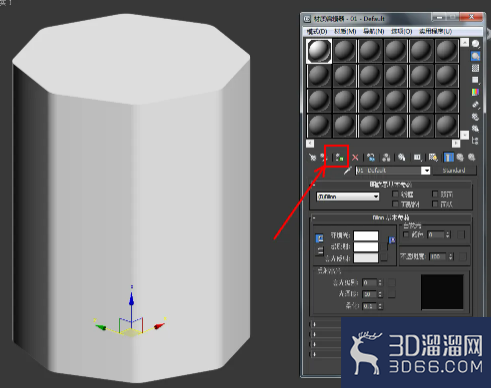Click the Get Material icon
Image resolution: width=491 pixels, height=388 pixels.
tap(312, 157)
